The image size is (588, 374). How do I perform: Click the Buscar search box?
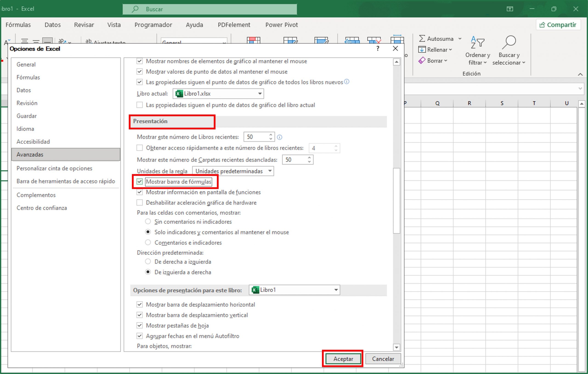[x=210, y=9]
